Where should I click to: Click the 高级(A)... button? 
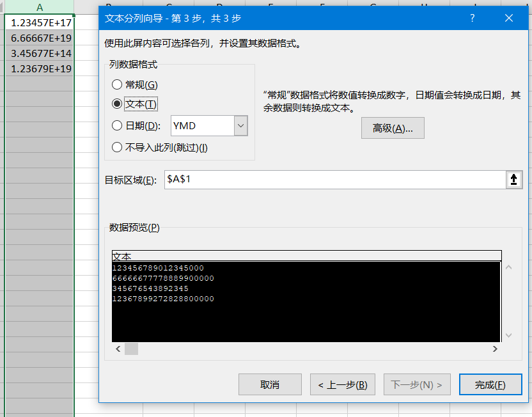(393, 129)
